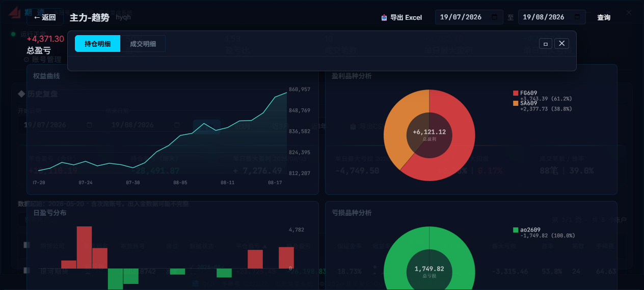Screen dimensions: 644x290
Task: Select the 19/07/2026 start date field in top bar
Action: pos(468,17)
